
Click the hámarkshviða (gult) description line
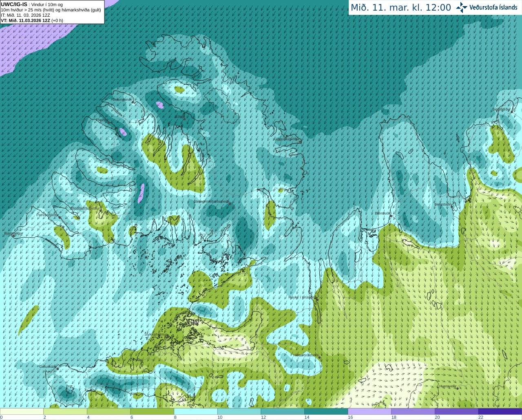51,10
